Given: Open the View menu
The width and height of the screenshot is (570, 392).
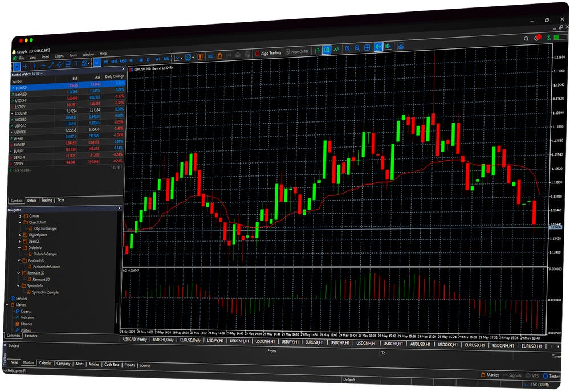Looking at the screenshot, I should click(32, 58).
